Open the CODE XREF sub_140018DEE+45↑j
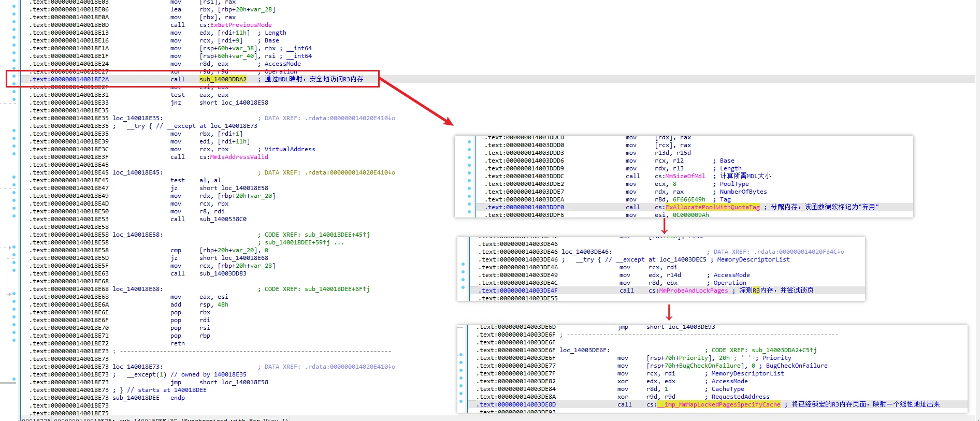Screen dimensions: 980x421 (x=337, y=235)
